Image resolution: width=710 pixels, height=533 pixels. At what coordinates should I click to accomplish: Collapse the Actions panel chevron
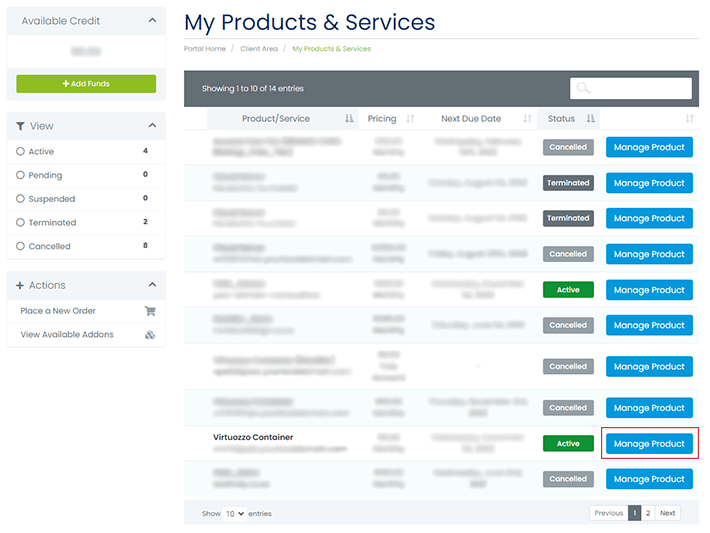tap(152, 285)
